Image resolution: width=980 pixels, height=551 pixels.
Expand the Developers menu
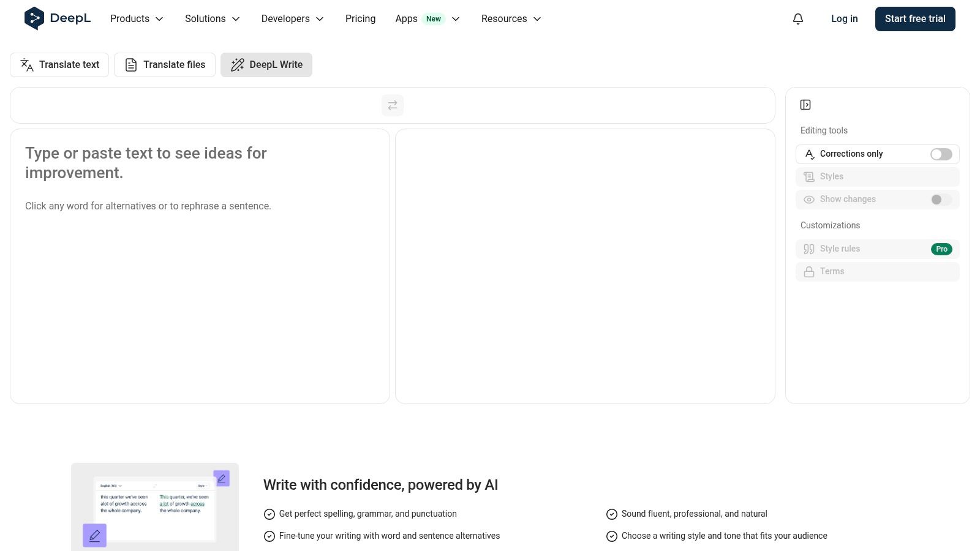[x=292, y=19]
